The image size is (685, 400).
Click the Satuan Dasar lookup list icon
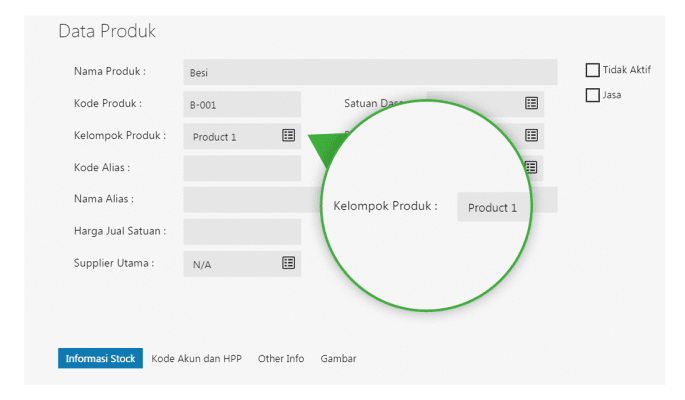click(x=531, y=103)
